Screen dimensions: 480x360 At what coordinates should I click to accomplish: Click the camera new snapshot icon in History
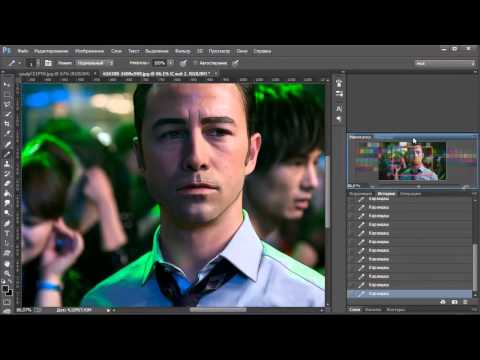coord(454,302)
